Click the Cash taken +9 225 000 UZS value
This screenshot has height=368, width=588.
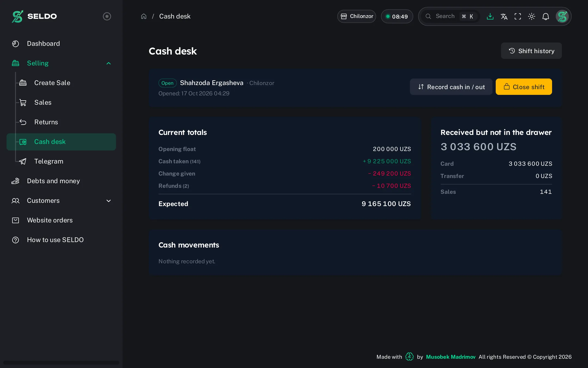387,161
